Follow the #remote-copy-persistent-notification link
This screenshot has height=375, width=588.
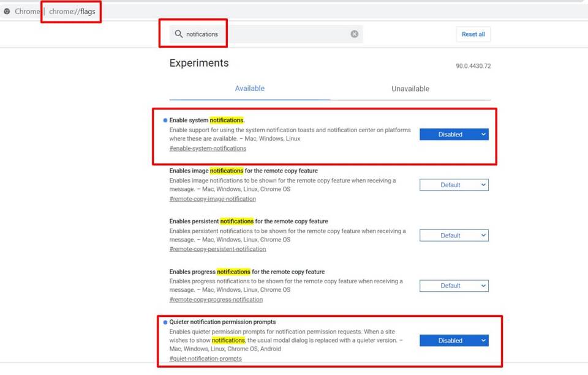point(217,250)
